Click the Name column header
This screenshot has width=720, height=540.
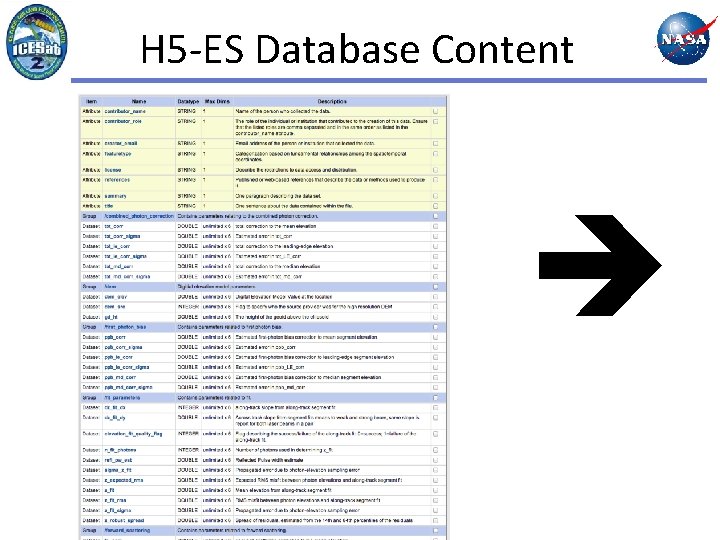[139, 101]
